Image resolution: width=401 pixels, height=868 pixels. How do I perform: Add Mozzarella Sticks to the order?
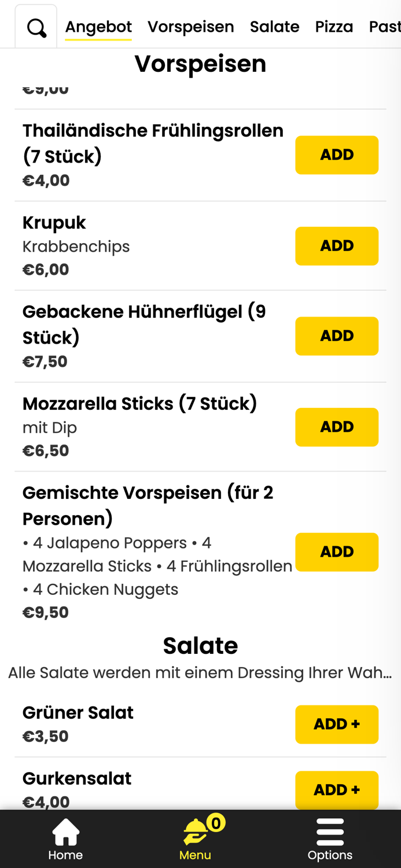point(336,427)
